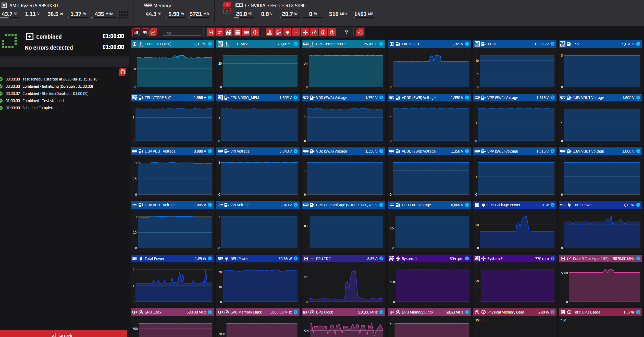The width and height of the screenshot is (644, 337).
Task: Switch to the list view layout
Action: [136, 32]
